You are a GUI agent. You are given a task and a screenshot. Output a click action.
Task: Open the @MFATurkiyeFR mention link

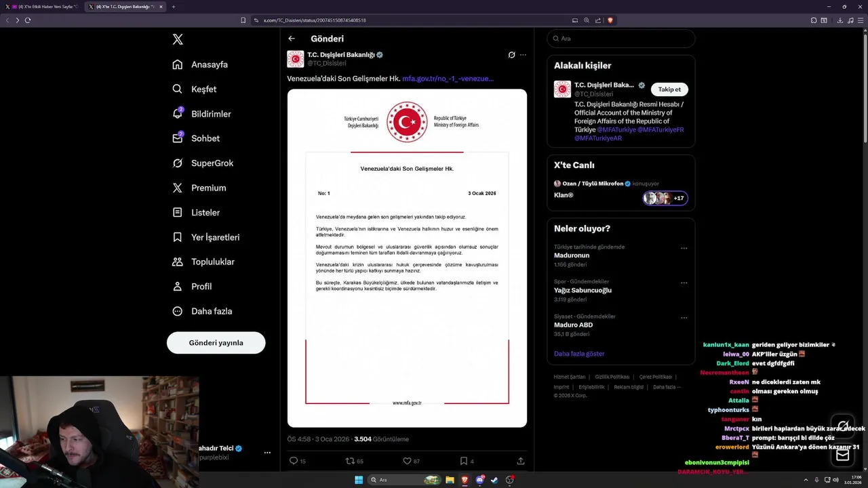click(660, 129)
